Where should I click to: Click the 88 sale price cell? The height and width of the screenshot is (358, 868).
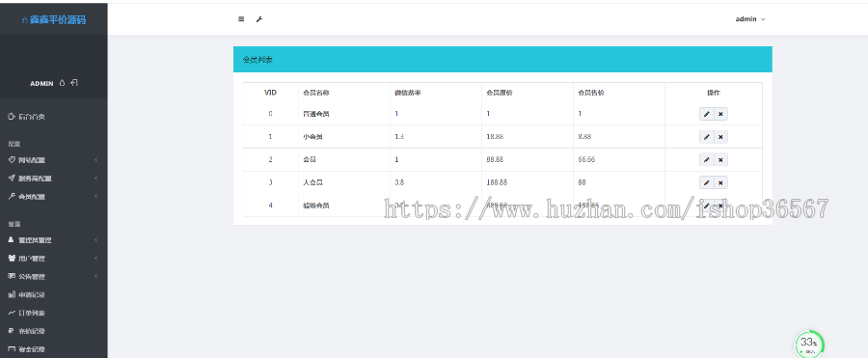point(582,182)
